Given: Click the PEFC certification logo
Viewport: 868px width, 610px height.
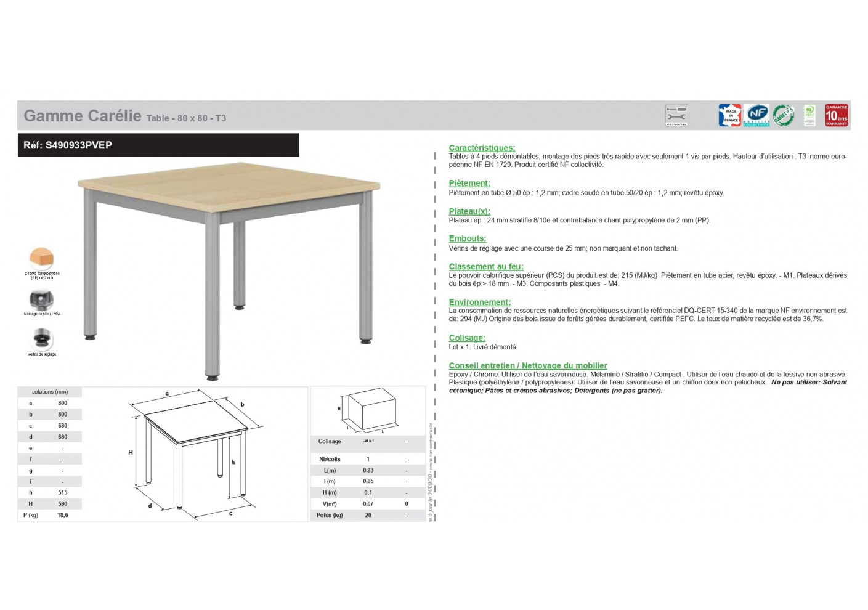Looking at the screenshot, I should point(809,115).
